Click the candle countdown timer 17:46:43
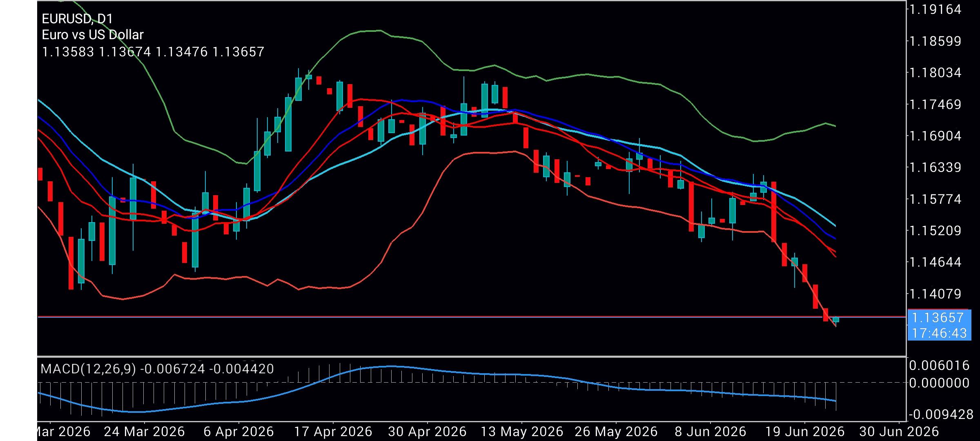Screen dimensions: 980x441 pyautogui.click(x=940, y=333)
